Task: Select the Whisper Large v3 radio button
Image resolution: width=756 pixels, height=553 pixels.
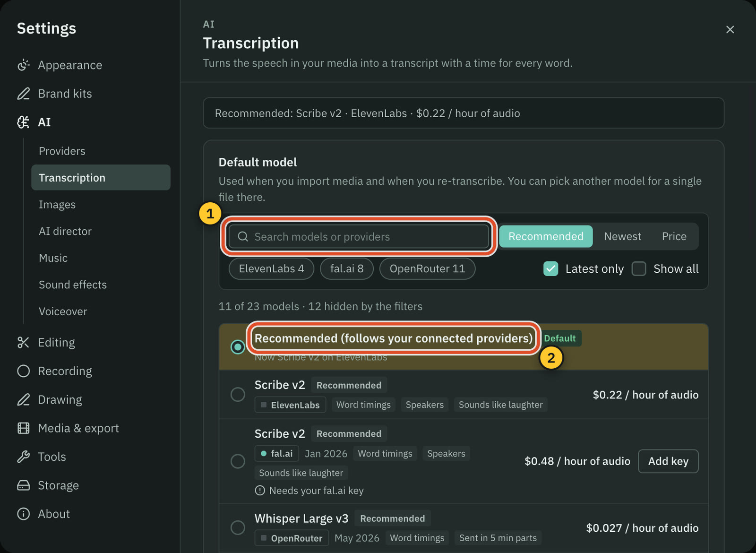Action: tap(238, 527)
